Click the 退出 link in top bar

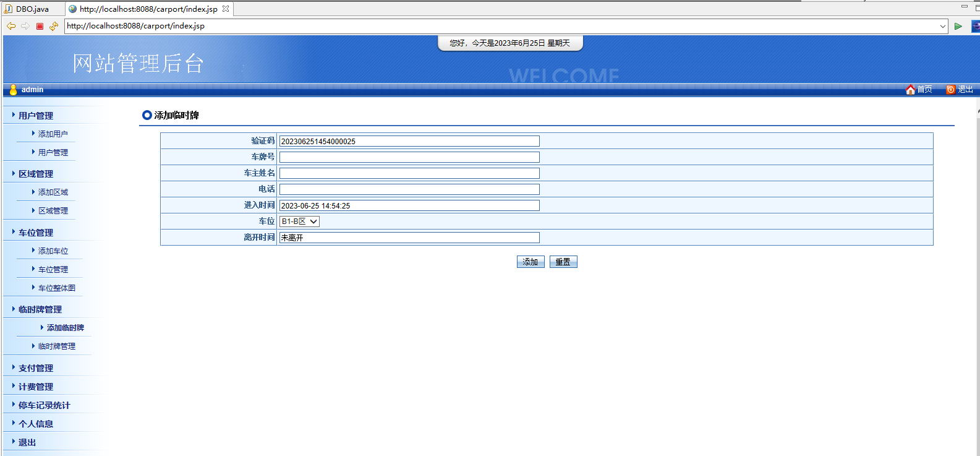pos(965,90)
